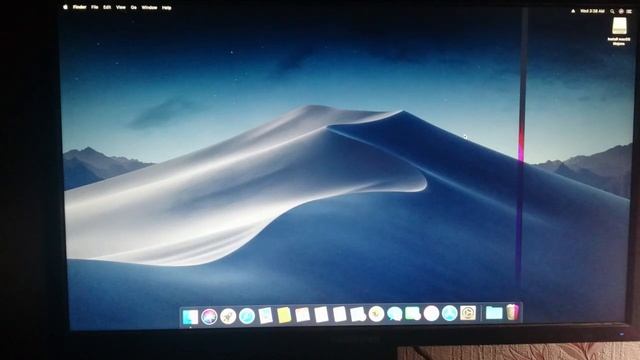640x360 pixels.
Task: Activate Siri icon in menu bar
Action: tap(621, 11)
